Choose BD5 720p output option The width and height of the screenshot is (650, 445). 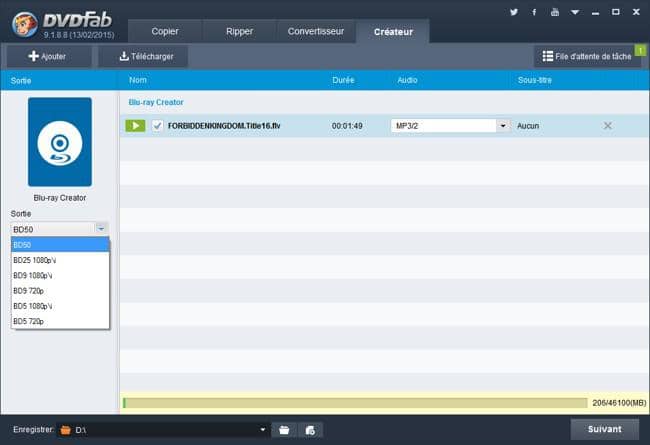(x=60, y=321)
